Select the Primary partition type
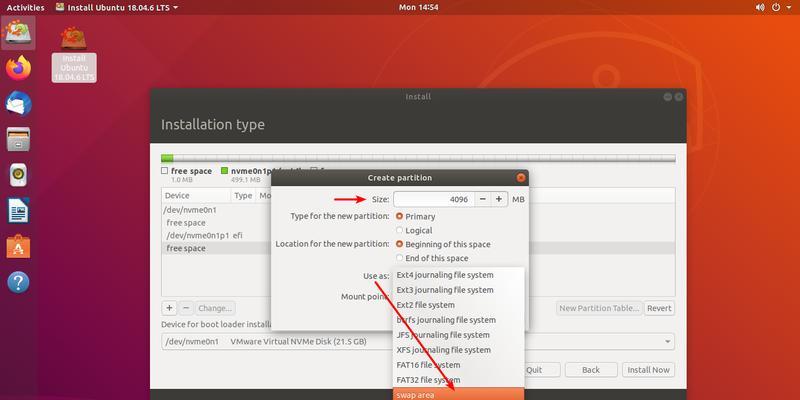This screenshot has height=400, width=800. (415, 217)
